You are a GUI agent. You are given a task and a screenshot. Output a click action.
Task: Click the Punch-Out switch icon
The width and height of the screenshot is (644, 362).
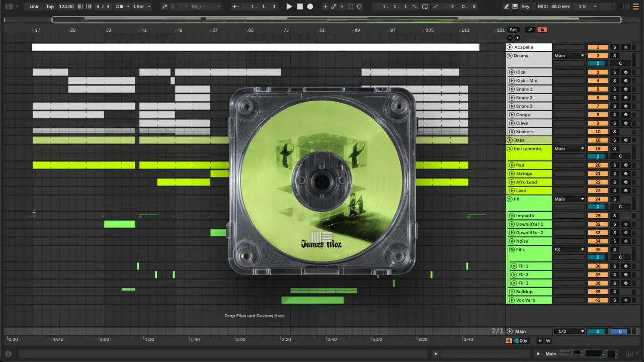(436, 7)
